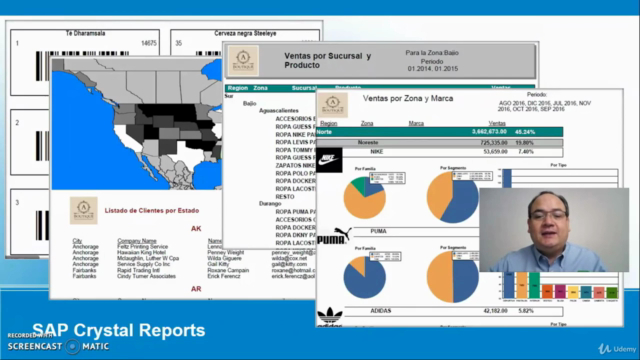Click the Para la Zona:Bajio subtitle
Screen dimensions: 640x360
[x=432, y=53]
